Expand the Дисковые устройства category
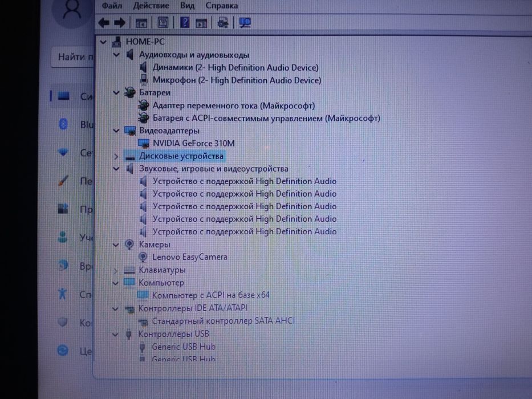This screenshot has height=399, width=532. (116, 156)
